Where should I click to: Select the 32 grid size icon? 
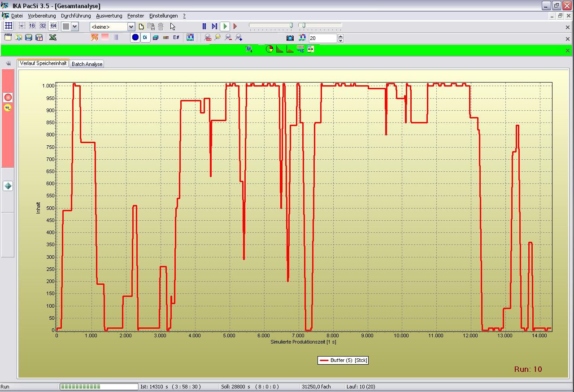click(43, 26)
